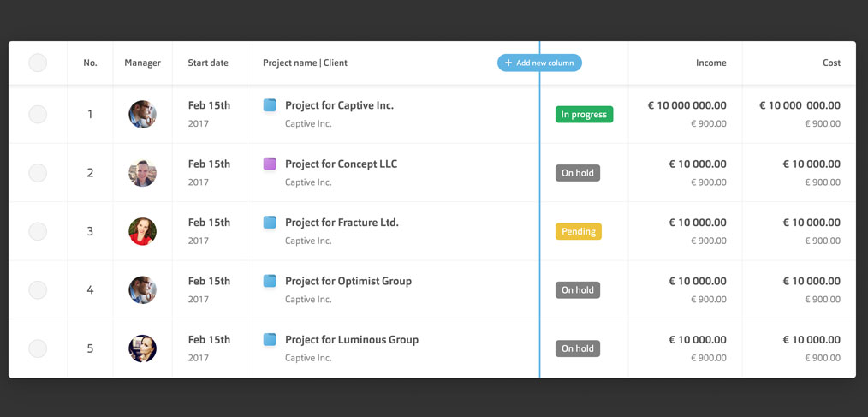
Task: Sort by the Income column header
Action: [x=710, y=63]
